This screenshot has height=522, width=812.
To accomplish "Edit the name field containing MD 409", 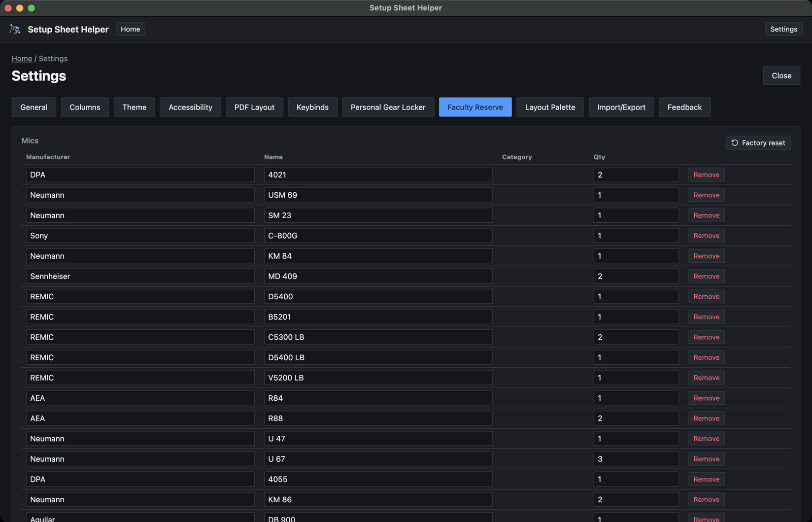I will point(378,276).
